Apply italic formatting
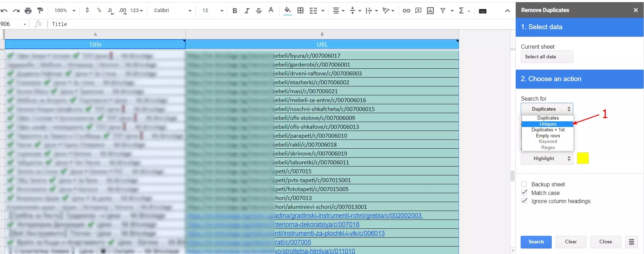 (x=247, y=11)
